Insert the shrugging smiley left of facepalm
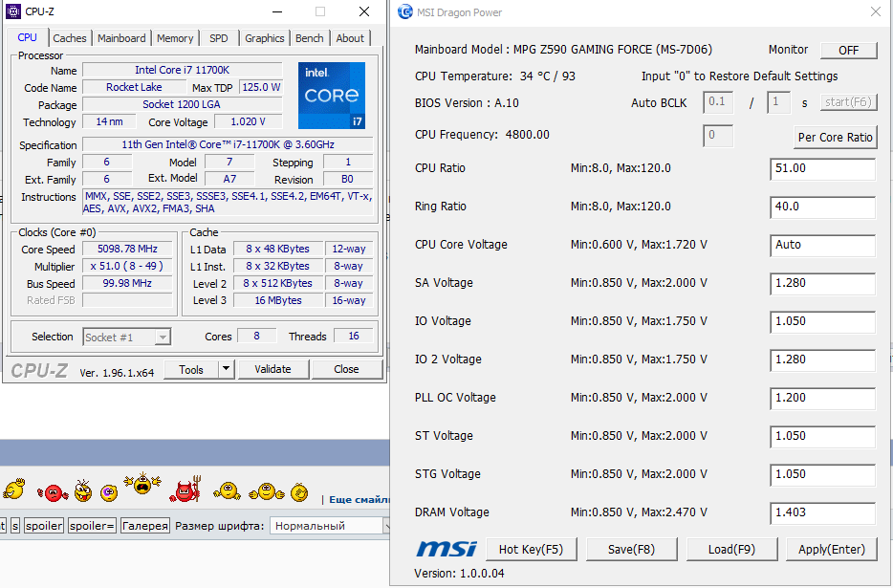The image size is (893, 588). (267, 491)
